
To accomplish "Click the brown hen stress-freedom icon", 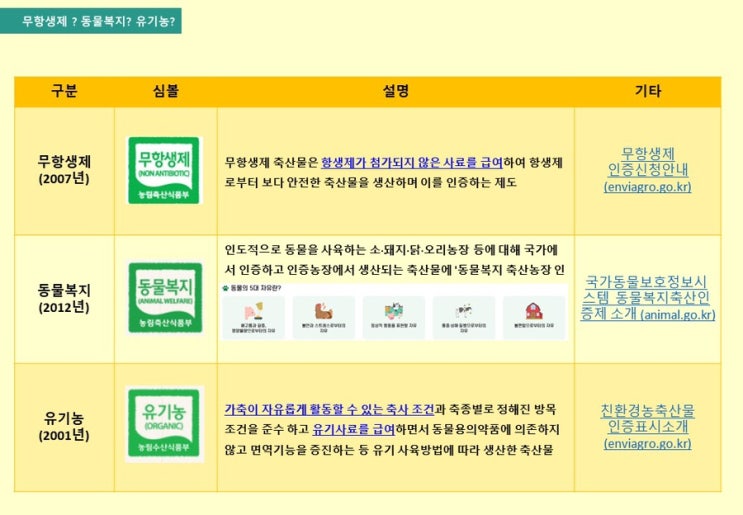I will click(324, 311).
